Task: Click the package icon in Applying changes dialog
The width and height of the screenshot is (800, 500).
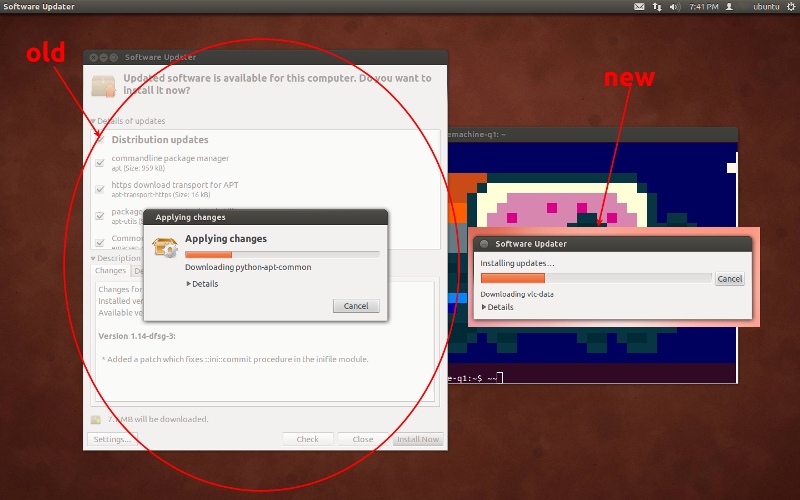Action: pyautogui.click(x=165, y=247)
